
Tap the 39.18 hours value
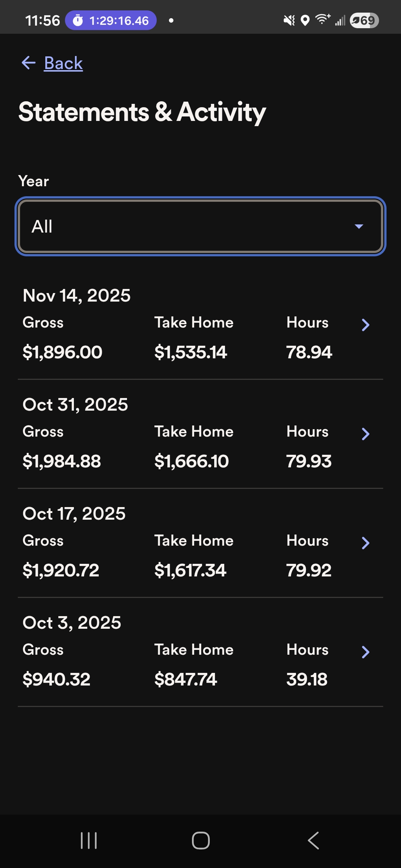[307, 680]
